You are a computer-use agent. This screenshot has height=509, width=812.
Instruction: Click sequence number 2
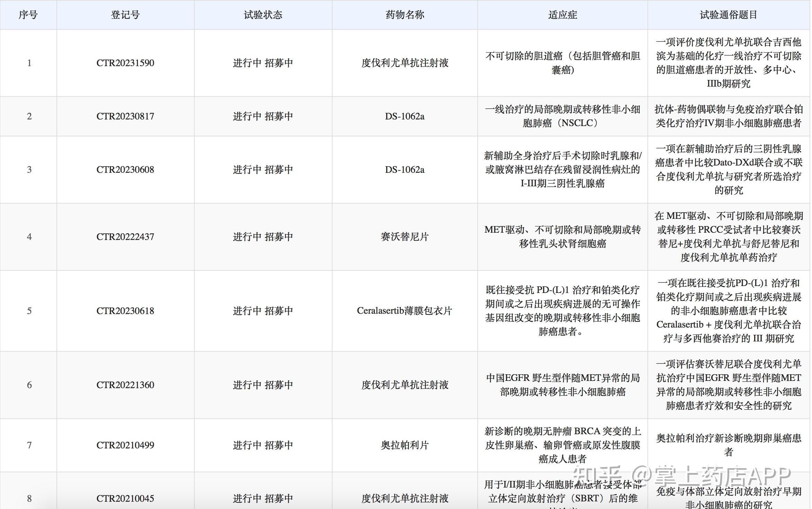(29, 116)
